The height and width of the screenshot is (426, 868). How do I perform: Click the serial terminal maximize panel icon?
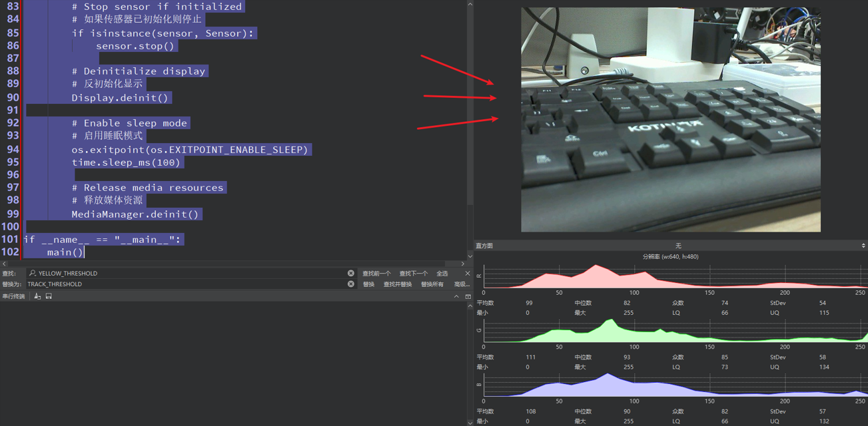coord(468,296)
